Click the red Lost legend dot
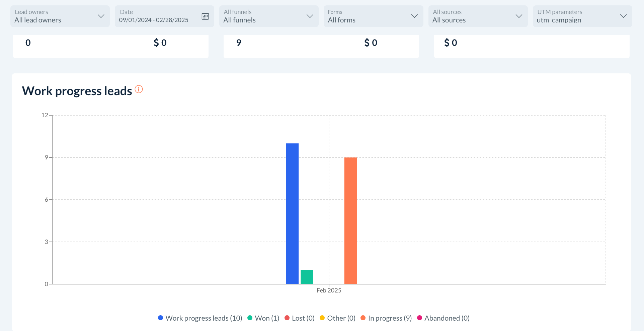 pos(287,318)
